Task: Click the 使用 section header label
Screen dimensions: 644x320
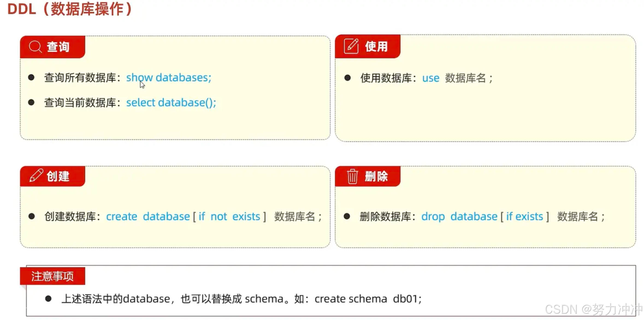Action: [x=376, y=46]
